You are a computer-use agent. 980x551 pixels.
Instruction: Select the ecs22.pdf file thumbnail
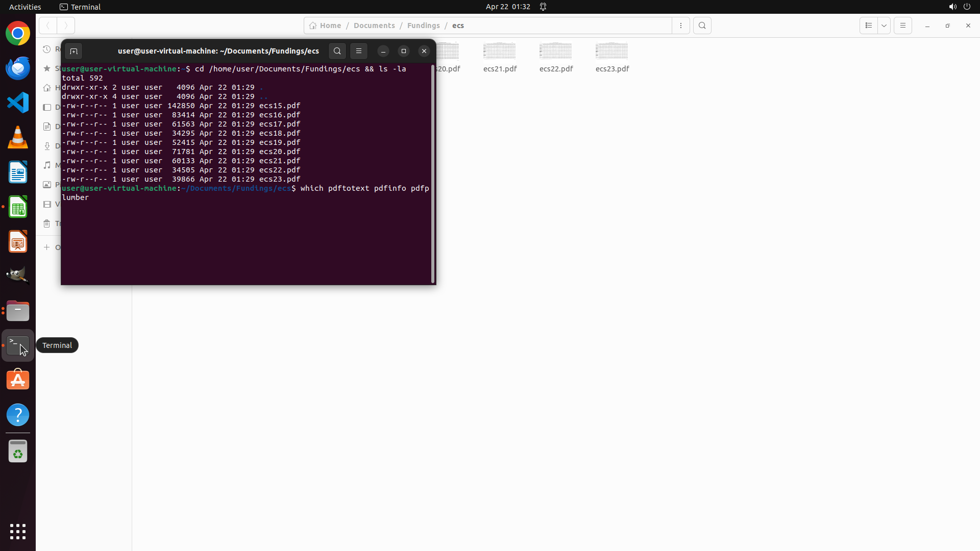[x=556, y=52]
